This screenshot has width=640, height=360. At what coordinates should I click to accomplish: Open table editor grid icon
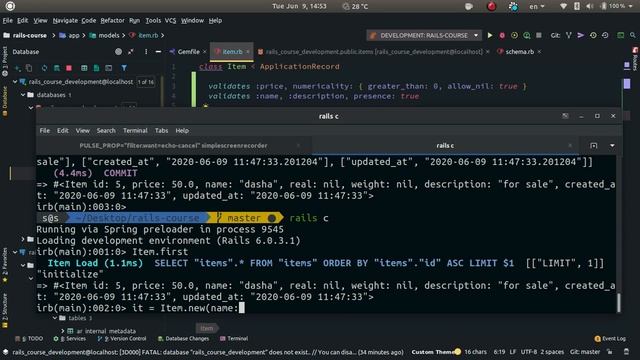click(84, 68)
